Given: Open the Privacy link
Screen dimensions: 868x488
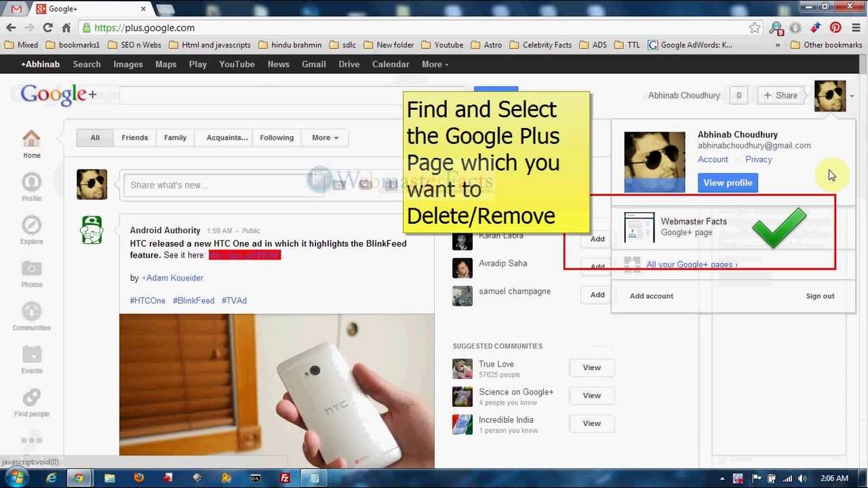Looking at the screenshot, I should point(758,159).
